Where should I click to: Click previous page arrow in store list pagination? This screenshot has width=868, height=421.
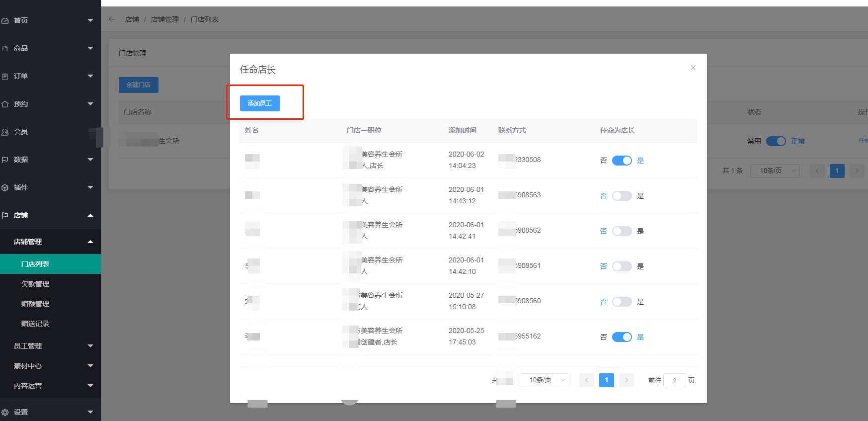[817, 171]
